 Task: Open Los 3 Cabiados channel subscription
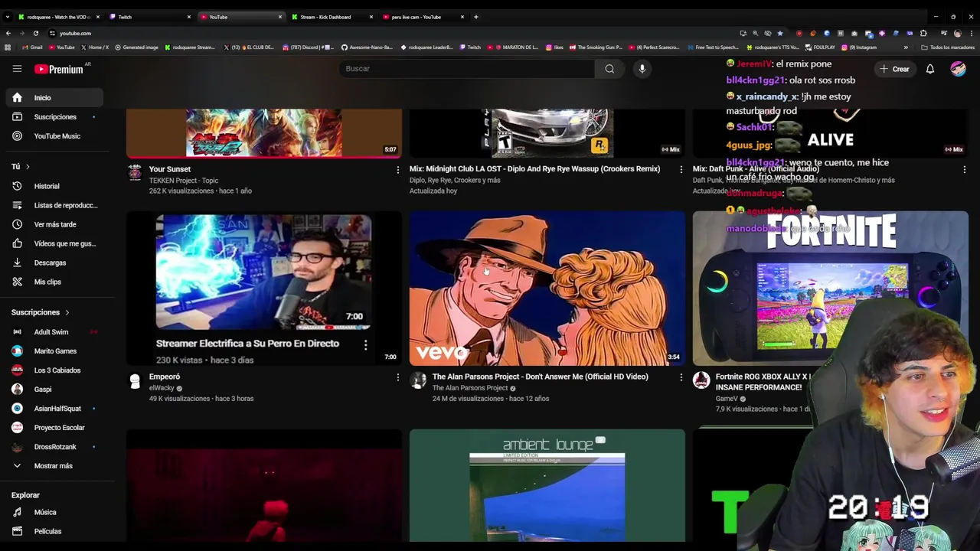tap(53, 370)
